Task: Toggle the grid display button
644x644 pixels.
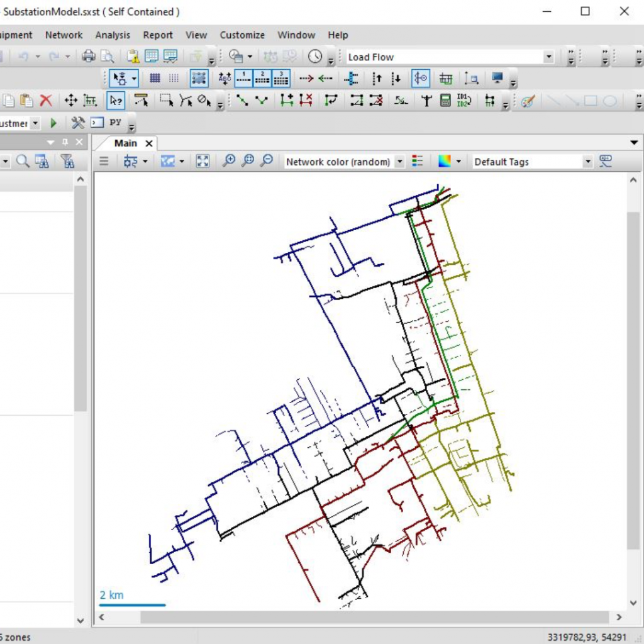Action: [154, 77]
